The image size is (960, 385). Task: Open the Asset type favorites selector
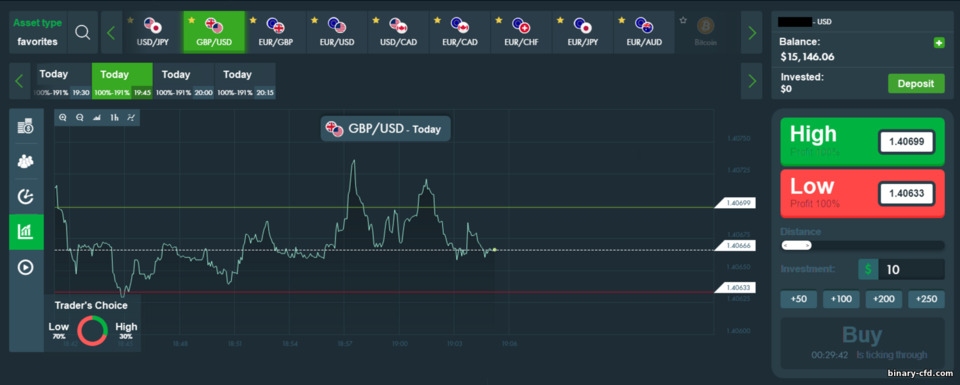click(x=37, y=32)
